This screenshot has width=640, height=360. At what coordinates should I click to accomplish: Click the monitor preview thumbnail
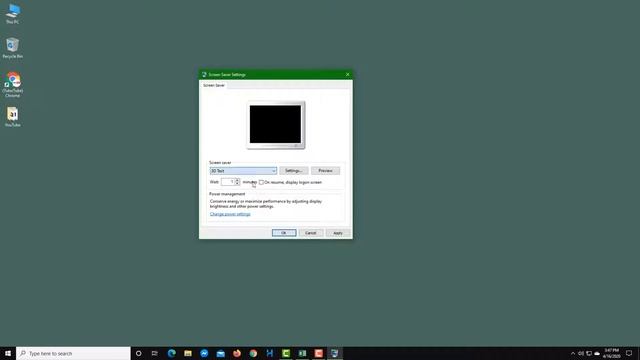pyautogui.click(x=276, y=124)
